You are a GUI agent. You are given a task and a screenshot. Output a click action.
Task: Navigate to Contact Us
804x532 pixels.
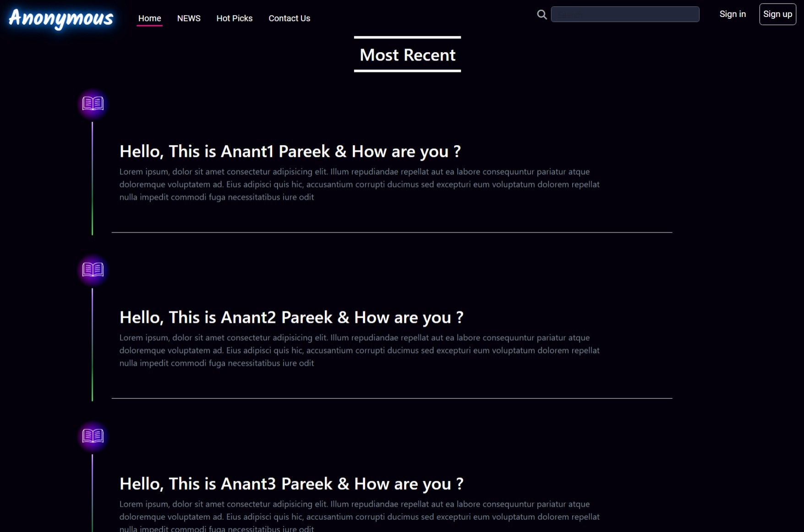coord(289,18)
